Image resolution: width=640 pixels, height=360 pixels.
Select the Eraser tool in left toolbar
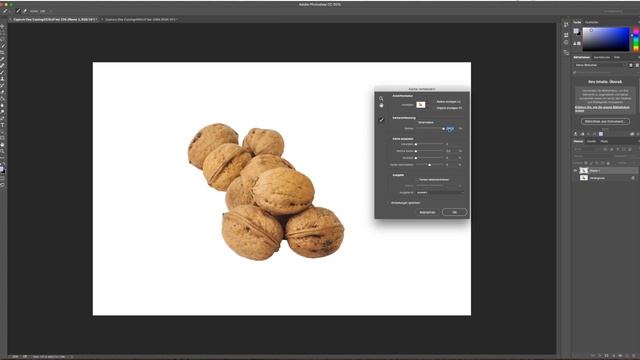pos(2,92)
